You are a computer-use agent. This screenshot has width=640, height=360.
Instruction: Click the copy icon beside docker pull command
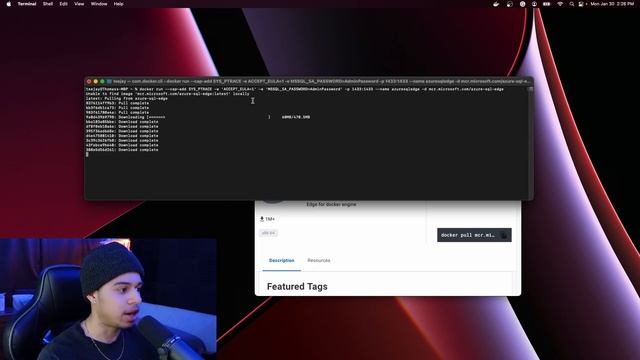(504, 235)
